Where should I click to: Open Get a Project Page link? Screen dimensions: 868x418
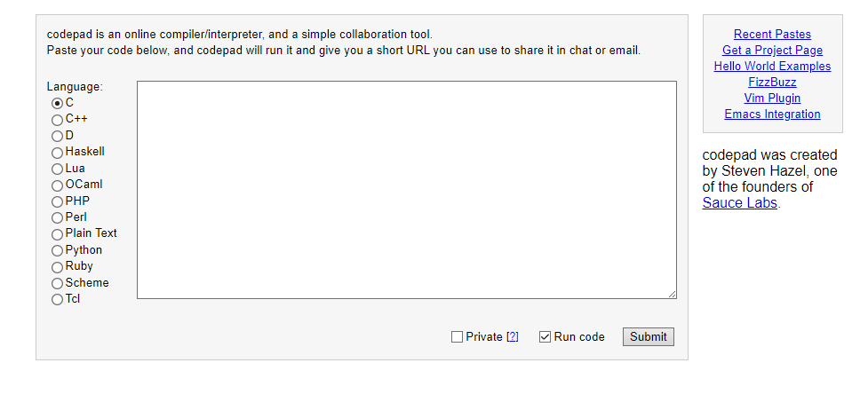(x=772, y=51)
